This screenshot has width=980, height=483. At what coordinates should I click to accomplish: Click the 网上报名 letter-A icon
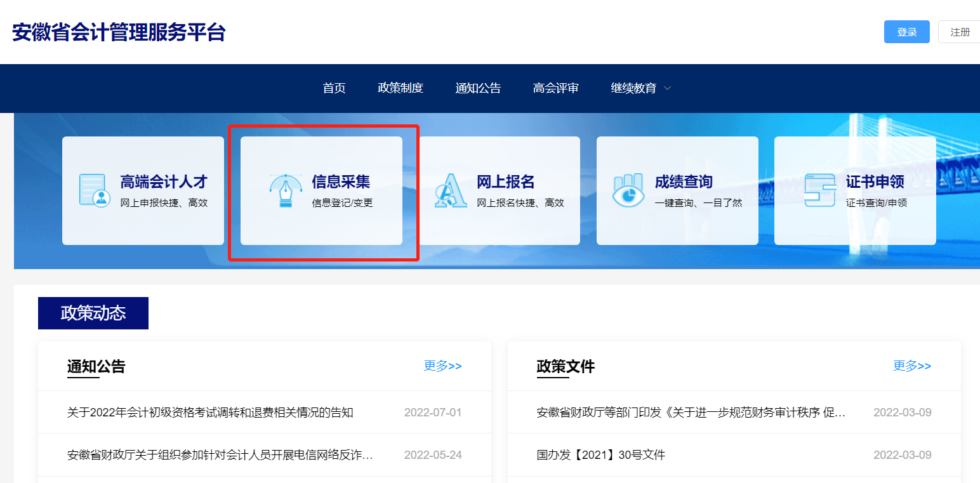[451, 190]
